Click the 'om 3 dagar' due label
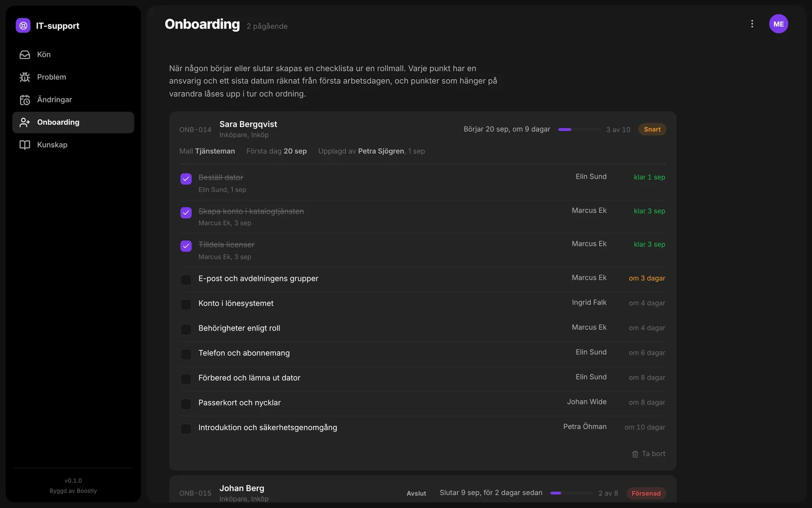812x508 pixels. (x=647, y=278)
